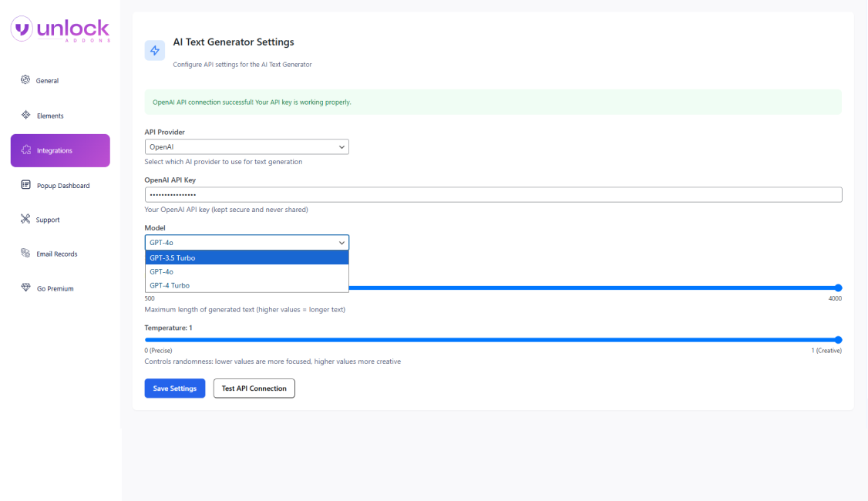The width and height of the screenshot is (868, 501).
Task: Navigate to Email Records
Action: 58,254
